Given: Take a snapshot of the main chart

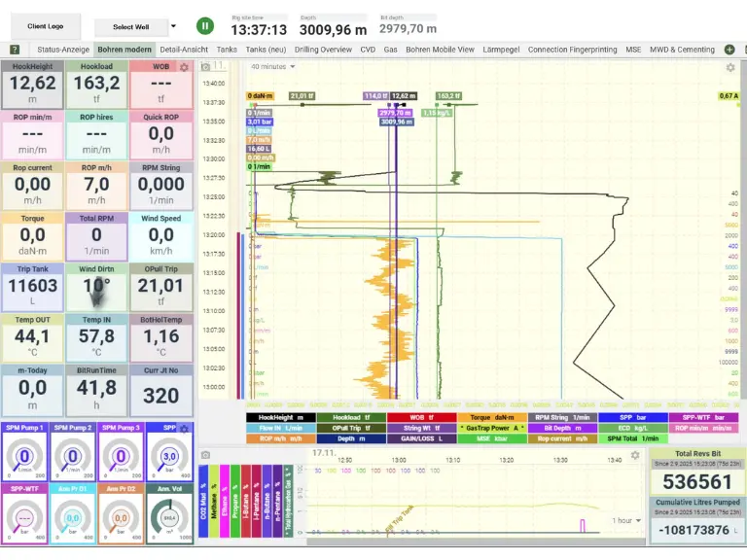Looking at the screenshot, I should 205,67.
